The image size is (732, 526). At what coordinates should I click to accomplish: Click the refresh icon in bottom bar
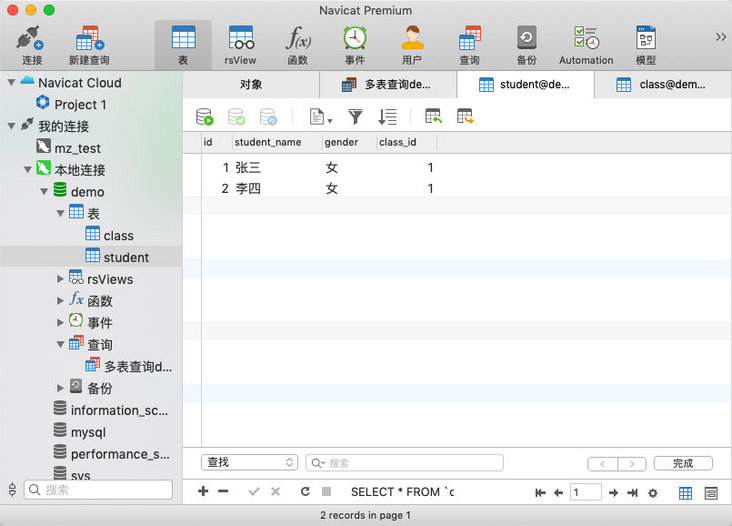[305, 492]
